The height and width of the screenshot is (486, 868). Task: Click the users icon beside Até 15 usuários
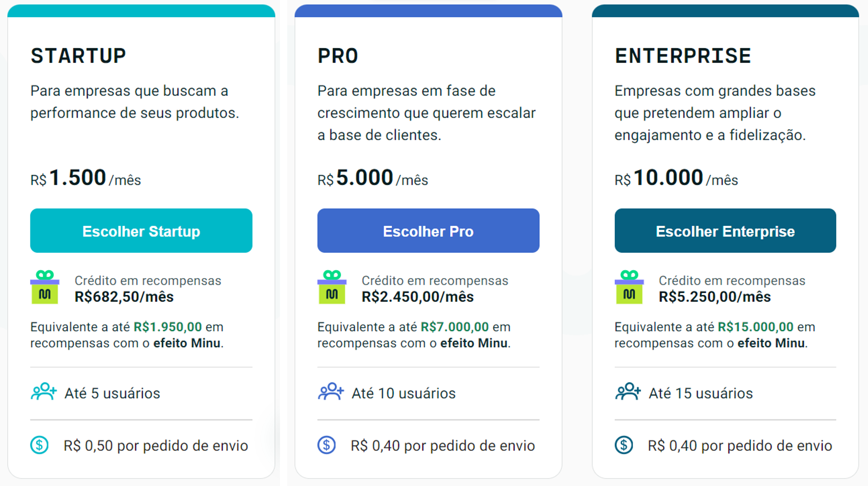(628, 392)
